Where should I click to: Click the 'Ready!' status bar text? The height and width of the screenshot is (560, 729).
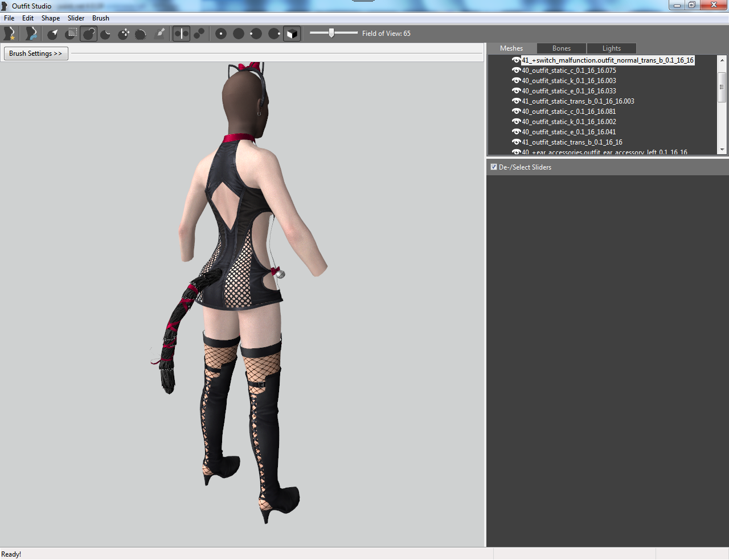pyautogui.click(x=11, y=554)
